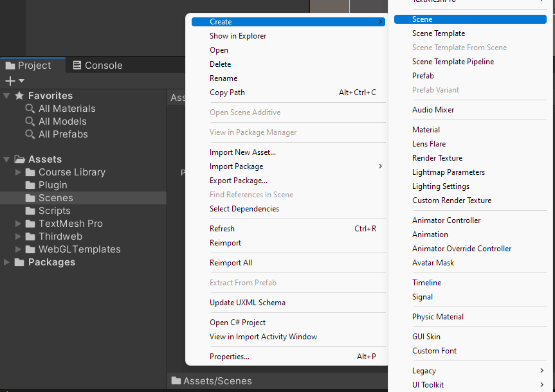Create a Physic Material
Image resolution: width=555 pixels, height=392 pixels.
tap(470, 317)
